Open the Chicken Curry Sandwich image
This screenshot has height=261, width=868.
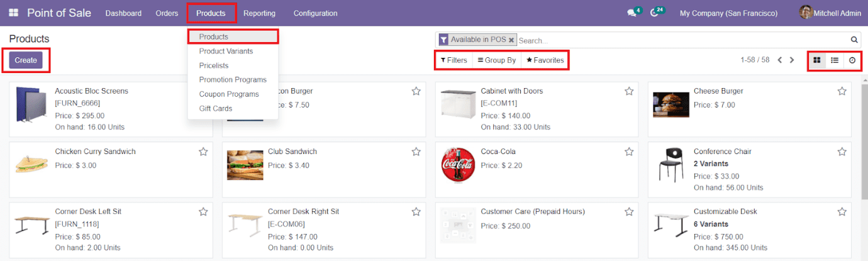32,165
